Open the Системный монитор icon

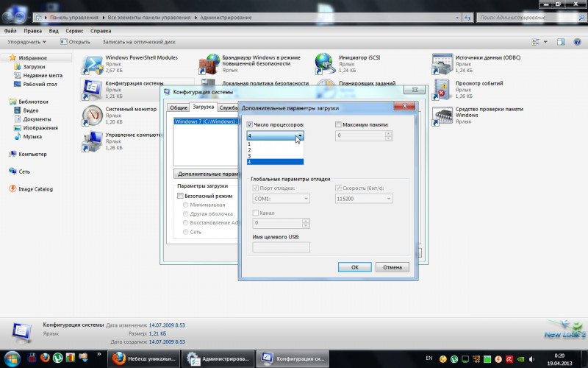click(x=93, y=116)
